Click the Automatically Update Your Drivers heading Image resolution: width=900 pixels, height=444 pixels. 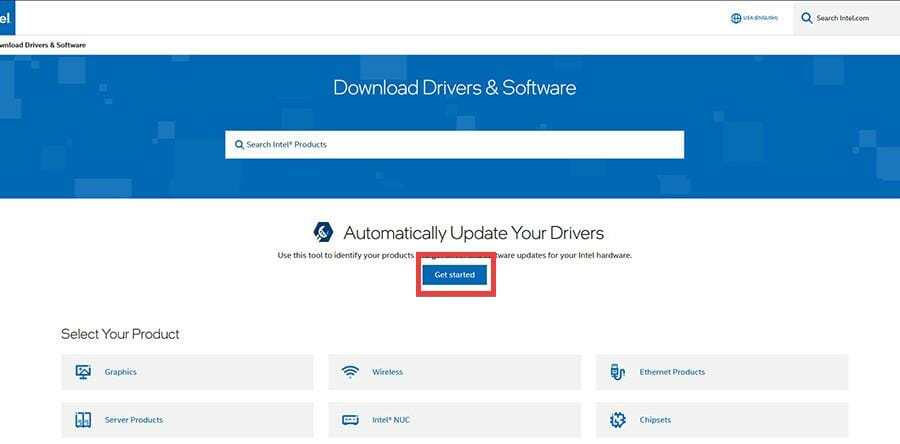pyautogui.click(x=474, y=233)
